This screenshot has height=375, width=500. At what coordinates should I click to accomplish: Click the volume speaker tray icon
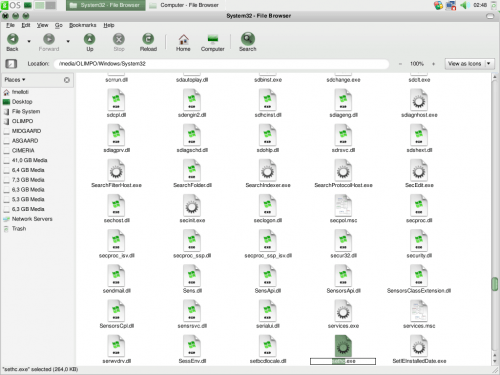(x=464, y=5)
